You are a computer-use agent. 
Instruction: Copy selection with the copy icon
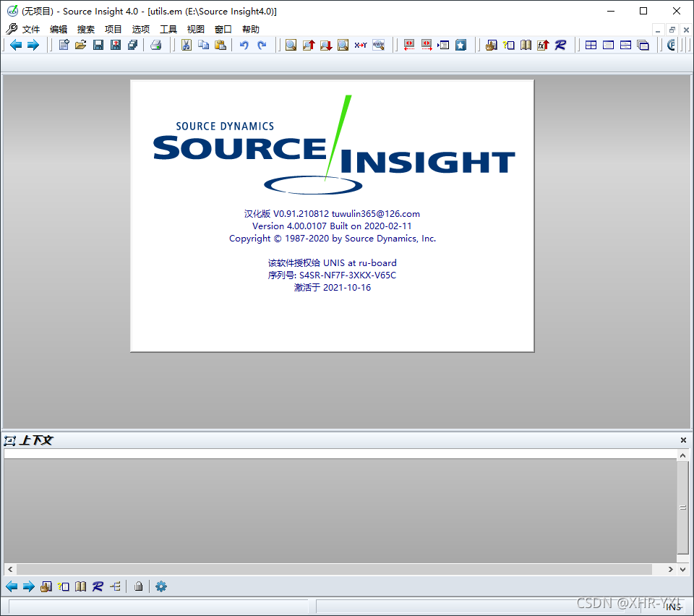[x=204, y=45]
